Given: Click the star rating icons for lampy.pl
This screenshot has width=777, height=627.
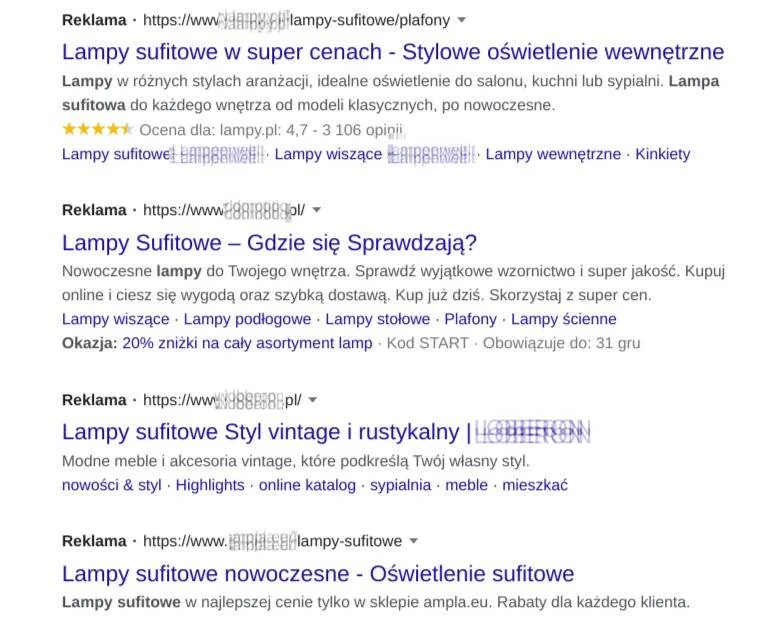Looking at the screenshot, I should (x=98, y=129).
